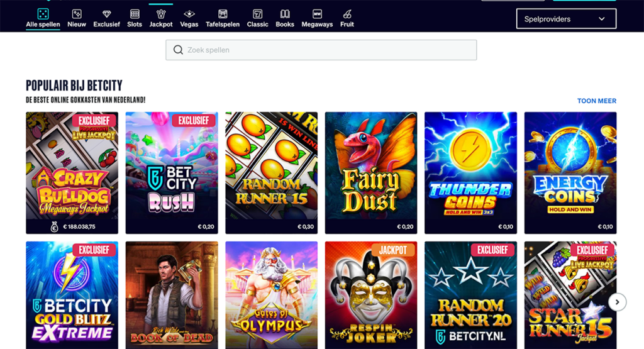The width and height of the screenshot is (644, 349).
Task: Click the jackpot money bag icon on Crazy Bulldog
Action: (x=54, y=226)
